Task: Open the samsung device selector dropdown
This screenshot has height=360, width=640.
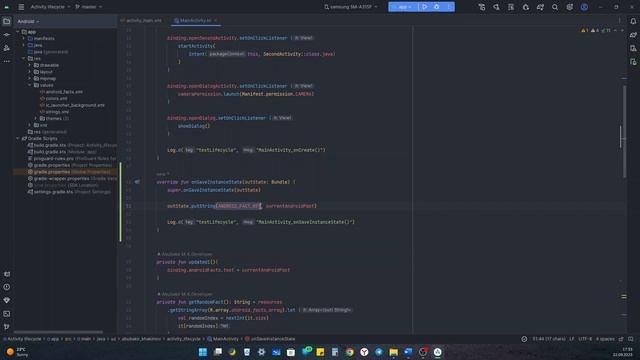Action: tap(351, 7)
